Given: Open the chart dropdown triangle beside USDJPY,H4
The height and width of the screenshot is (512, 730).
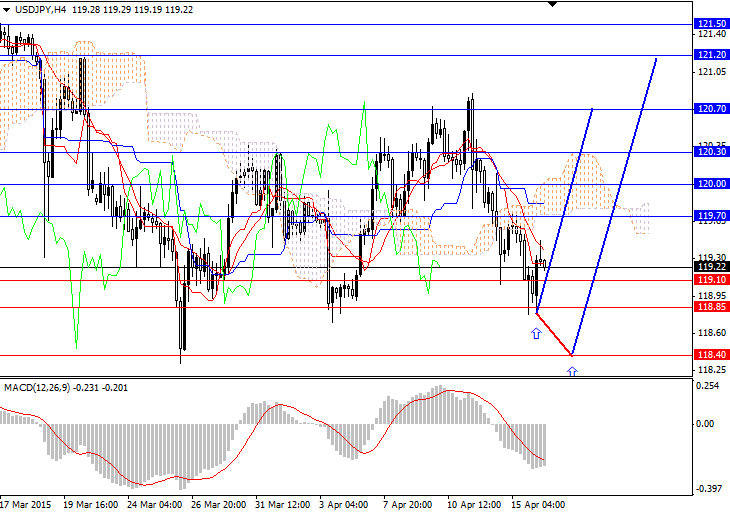Looking at the screenshot, I should (x=6, y=10).
